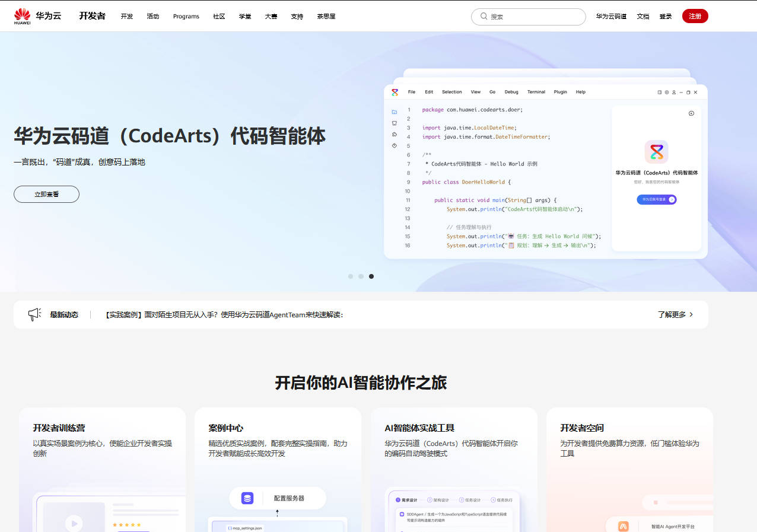
Task: Click the Huawei Cloud logo
Action: click(37, 17)
